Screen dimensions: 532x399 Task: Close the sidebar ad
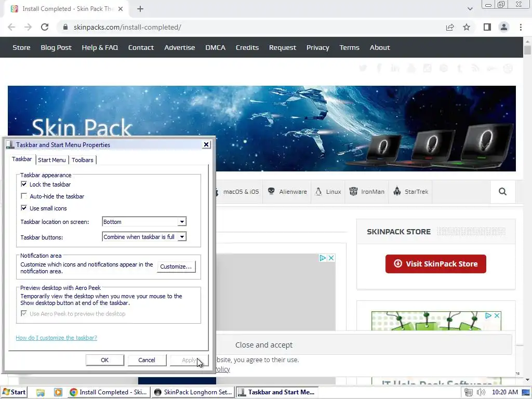[497, 315]
